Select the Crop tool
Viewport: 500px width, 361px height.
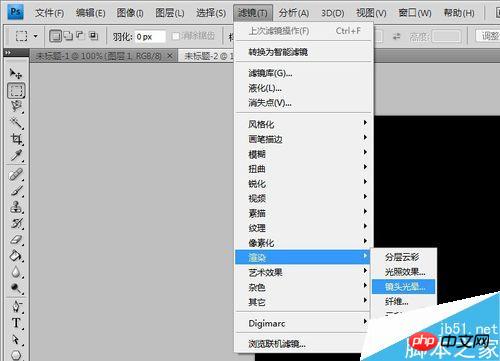[16, 139]
